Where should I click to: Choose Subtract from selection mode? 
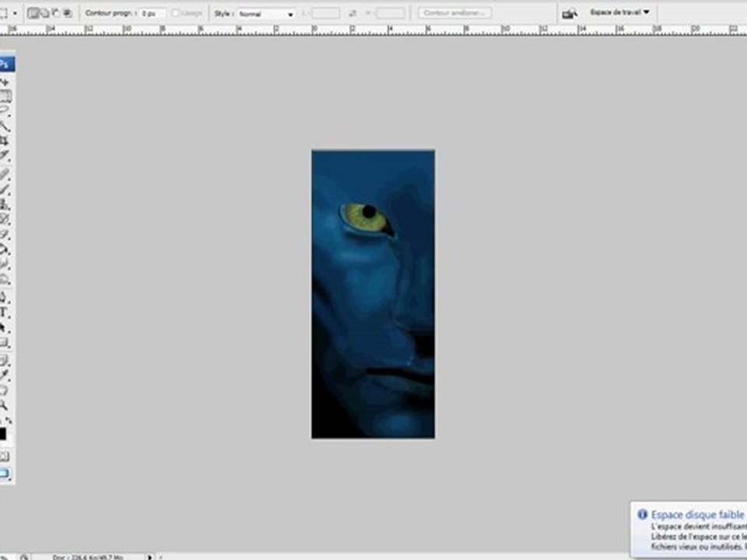pyautogui.click(x=56, y=13)
